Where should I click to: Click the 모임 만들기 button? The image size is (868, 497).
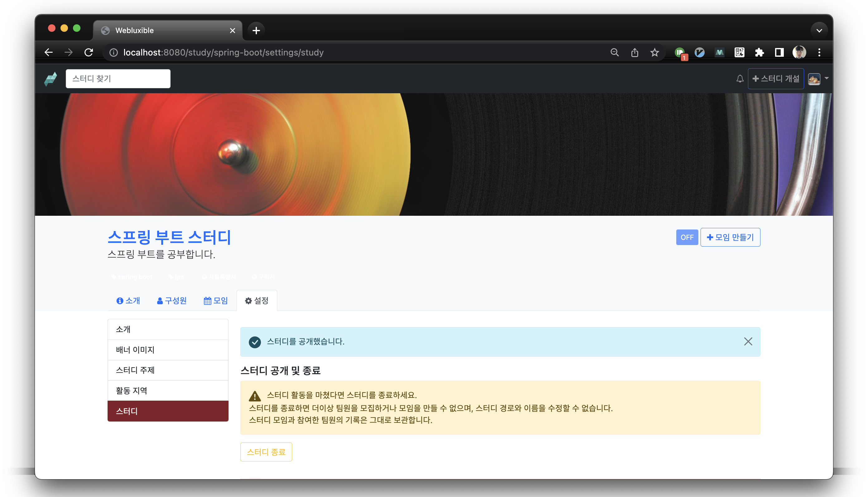click(x=730, y=237)
